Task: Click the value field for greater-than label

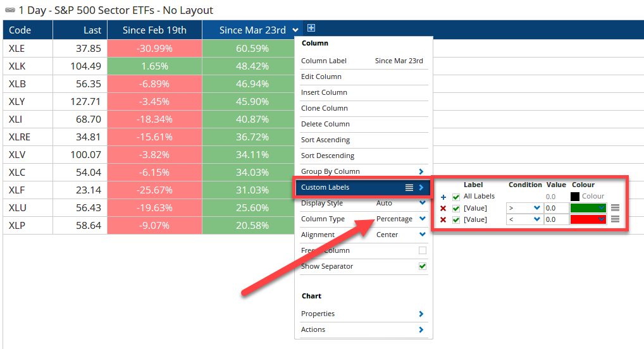Action: [x=556, y=208]
